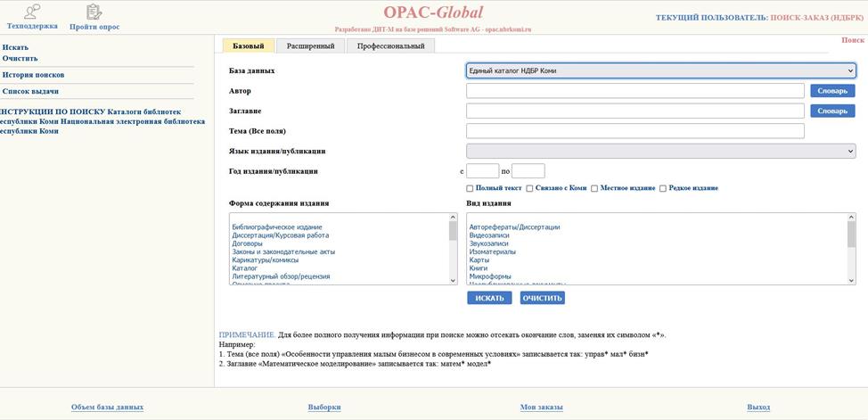Focus the year 'с' start field
This screenshot has height=420, width=868.
[483, 170]
